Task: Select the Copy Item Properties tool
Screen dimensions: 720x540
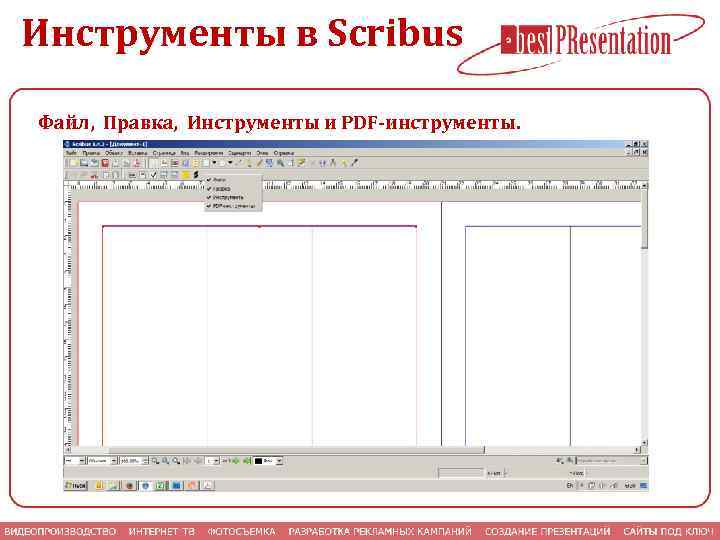Action: (343, 163)
